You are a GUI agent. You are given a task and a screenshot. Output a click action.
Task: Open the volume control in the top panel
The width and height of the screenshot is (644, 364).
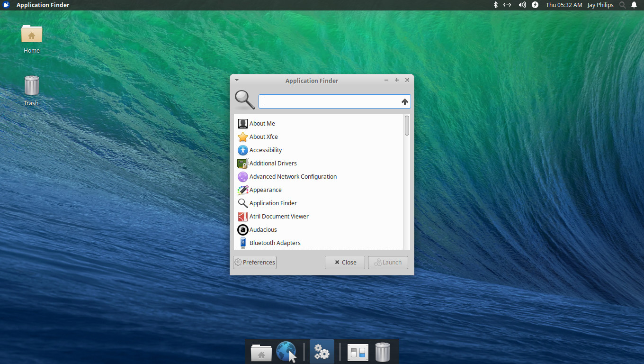[522, 5]
